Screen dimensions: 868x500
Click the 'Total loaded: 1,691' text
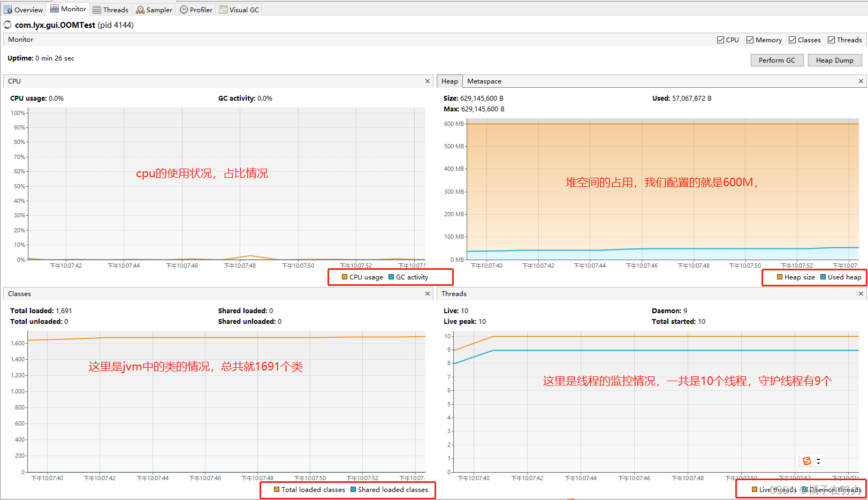click(41, 311)
